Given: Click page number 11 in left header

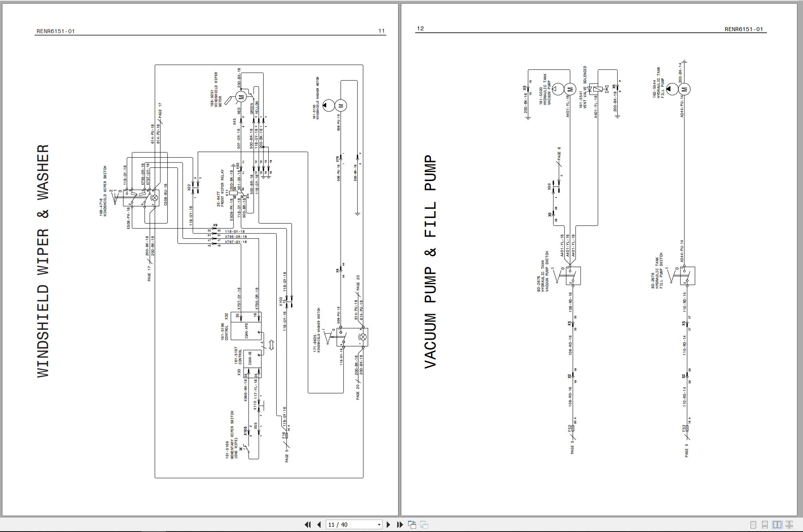Looking at the screenshot, I should click(381, 31).
